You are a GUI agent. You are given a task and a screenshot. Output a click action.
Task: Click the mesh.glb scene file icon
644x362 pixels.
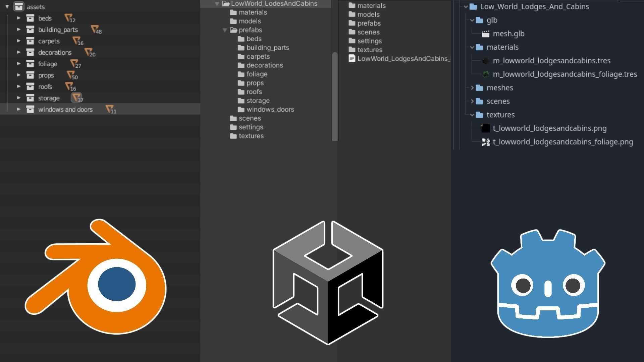485,34
